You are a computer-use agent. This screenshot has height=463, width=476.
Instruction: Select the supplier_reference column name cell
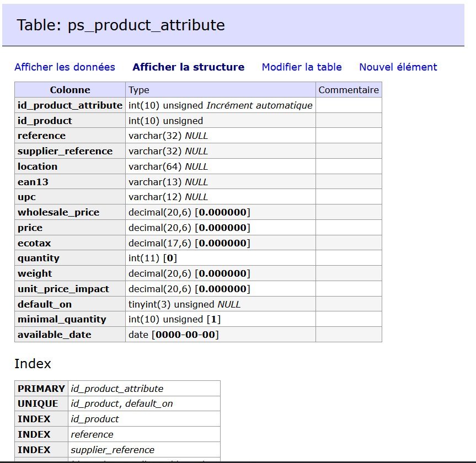click(x=65, y=151)
